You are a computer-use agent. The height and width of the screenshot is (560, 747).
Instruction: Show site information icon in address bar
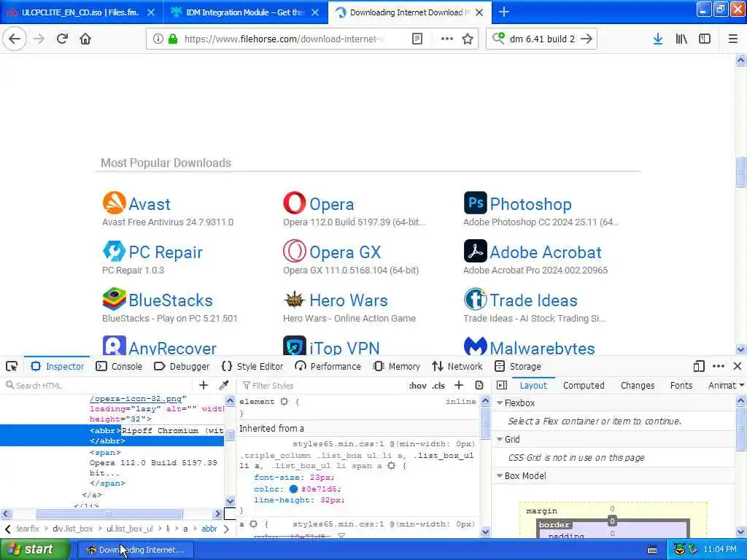coord(158,39)
